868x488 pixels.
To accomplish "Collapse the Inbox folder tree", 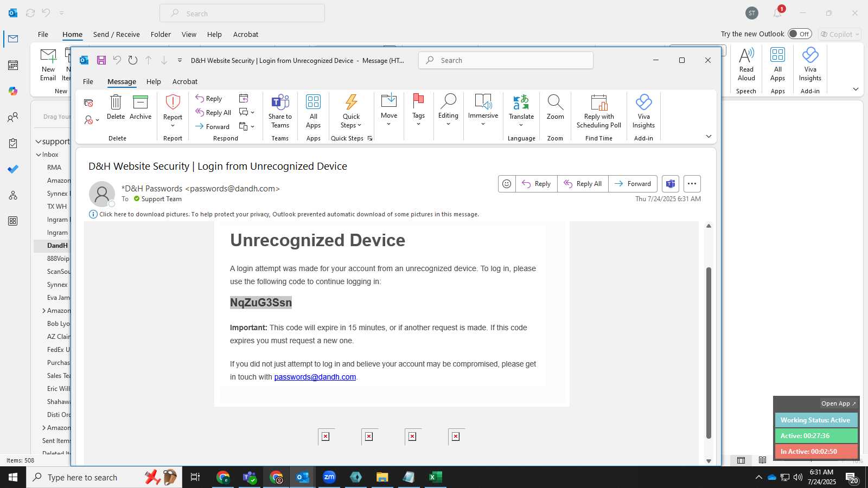I will point(39,155).
